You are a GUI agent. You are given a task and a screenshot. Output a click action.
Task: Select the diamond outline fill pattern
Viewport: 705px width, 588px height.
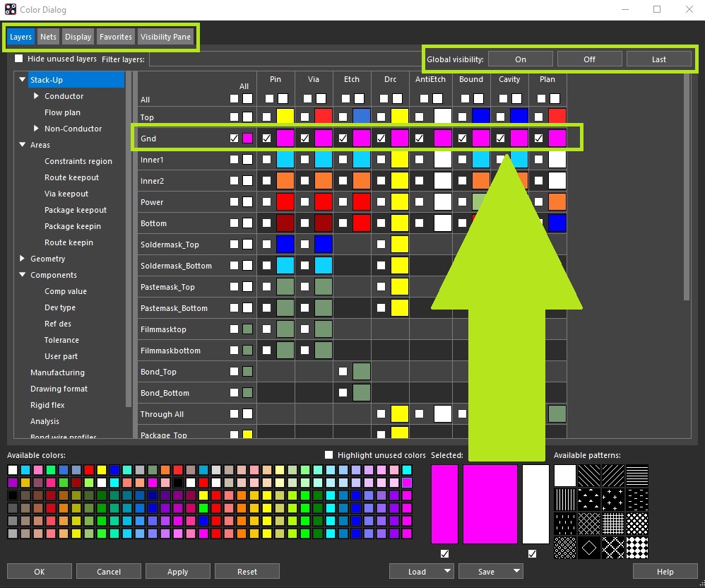point(588,548)
